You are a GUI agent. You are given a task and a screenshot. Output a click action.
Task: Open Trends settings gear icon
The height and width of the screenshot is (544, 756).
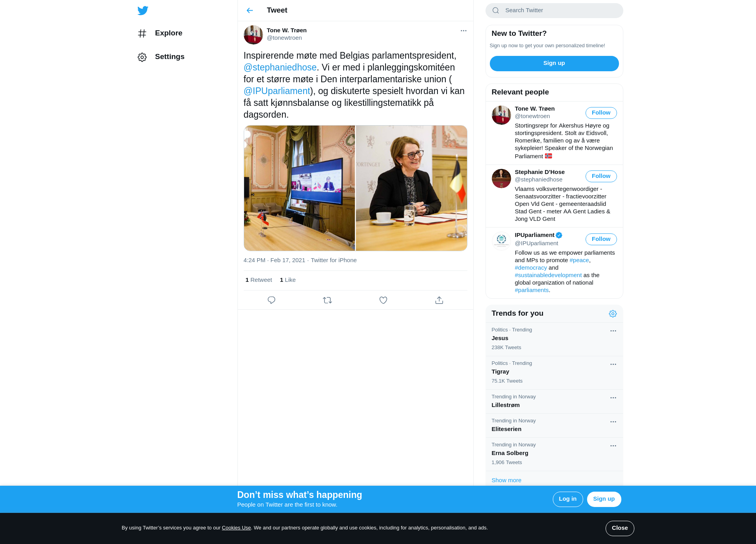(613, 314)
